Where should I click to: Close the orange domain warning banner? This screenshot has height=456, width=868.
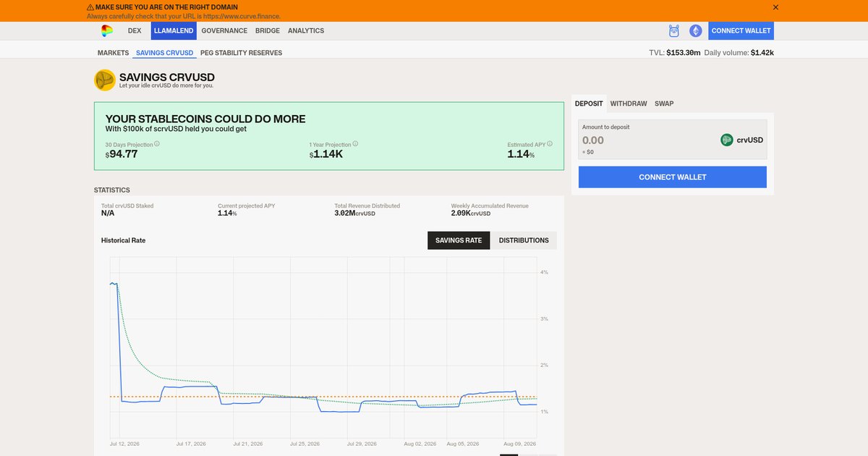[x=775, y=7]
